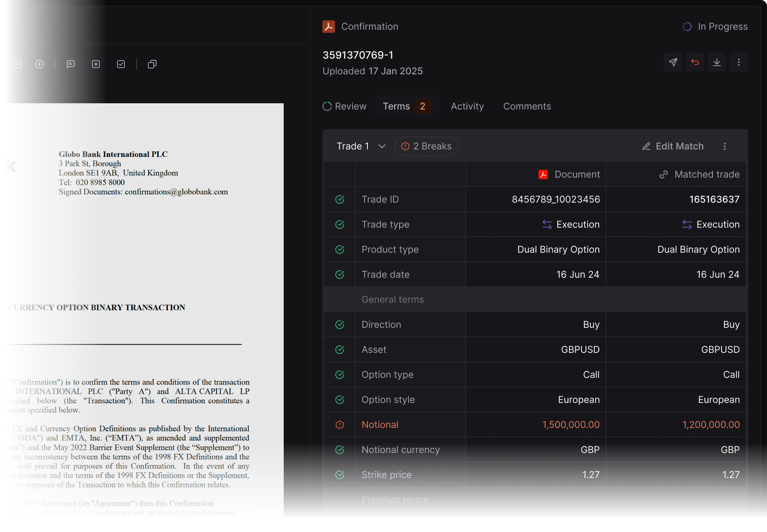Viewport: 767px width, 532px height.
Task: Click the Notional currency row check icon
Action: (340, 450)
